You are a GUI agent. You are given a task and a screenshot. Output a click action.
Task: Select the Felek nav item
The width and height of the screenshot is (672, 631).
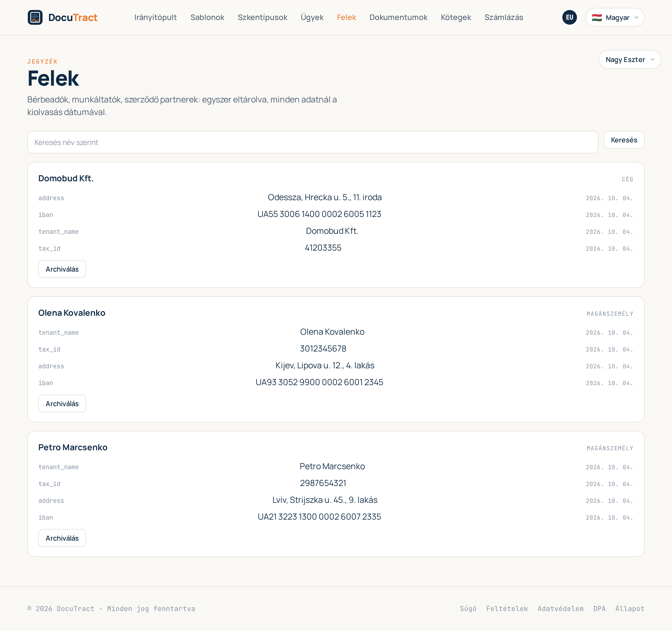[346, 17]
